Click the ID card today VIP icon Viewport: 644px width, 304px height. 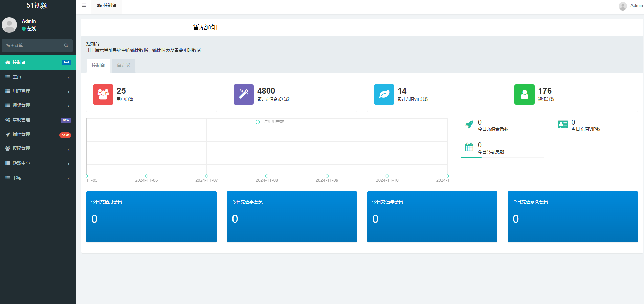pyautogui.click(x=563, y=124)
